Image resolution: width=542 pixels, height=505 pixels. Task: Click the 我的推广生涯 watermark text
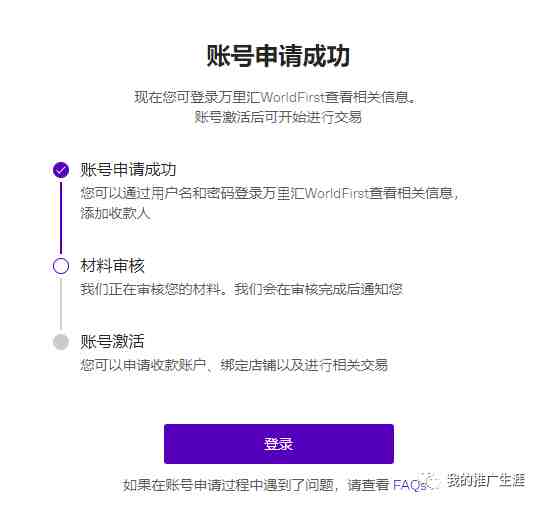486,480
